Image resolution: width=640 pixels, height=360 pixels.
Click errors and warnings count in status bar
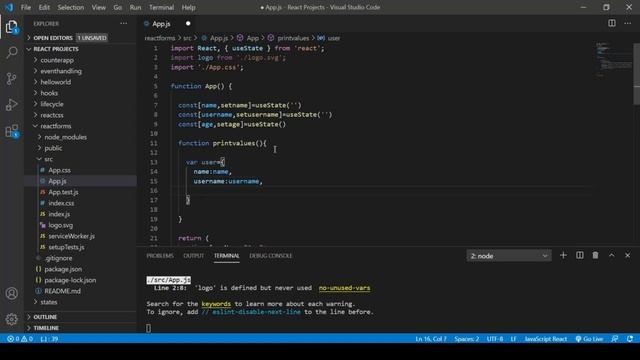pos(20,339)
